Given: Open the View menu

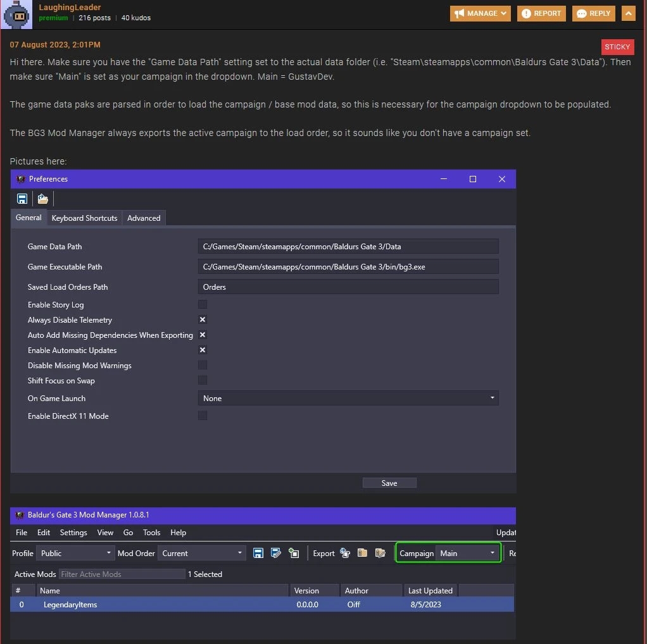Looking at the screenshot, I should click(x=105, y=532).
